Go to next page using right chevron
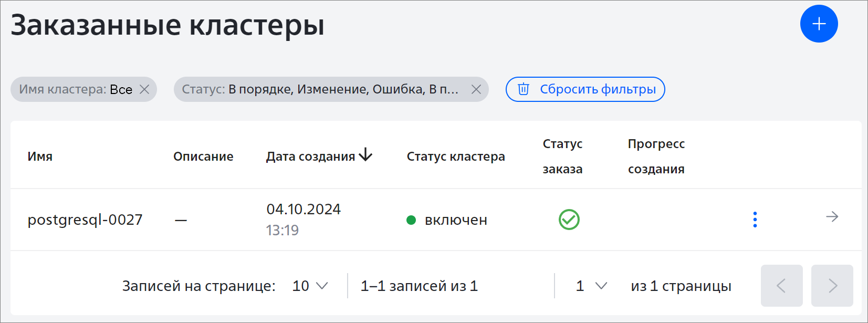The width and height of the screenshot is (868, 323). tap(832, 286)
